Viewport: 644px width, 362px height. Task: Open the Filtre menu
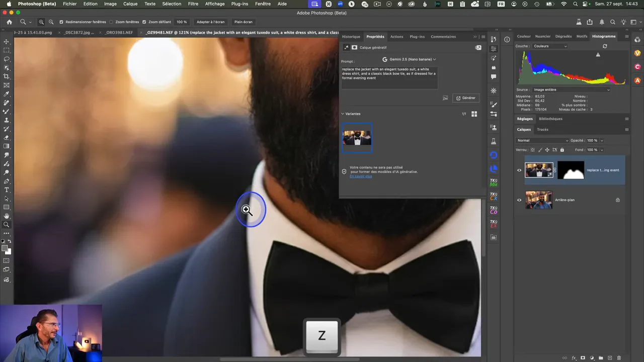(x=193, y=4)
